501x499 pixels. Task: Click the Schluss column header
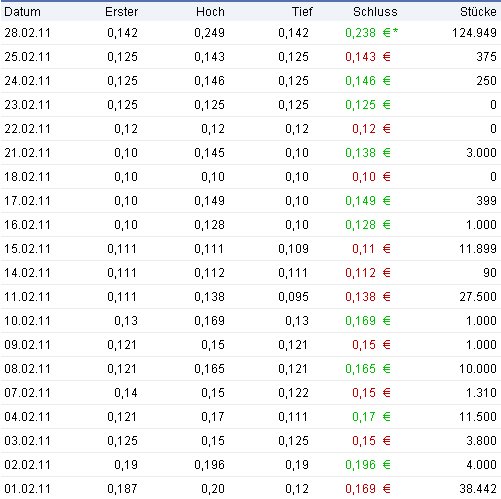tap(375, 12)
